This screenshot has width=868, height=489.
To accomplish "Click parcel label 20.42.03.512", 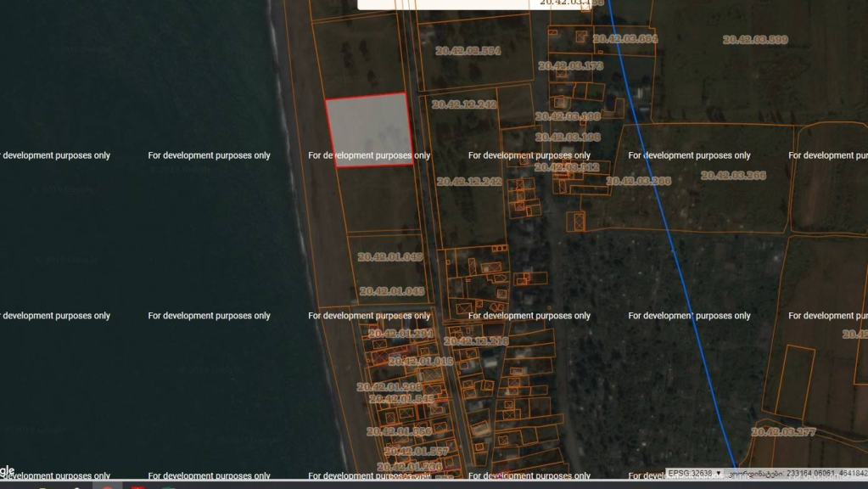I will (566, 167).
